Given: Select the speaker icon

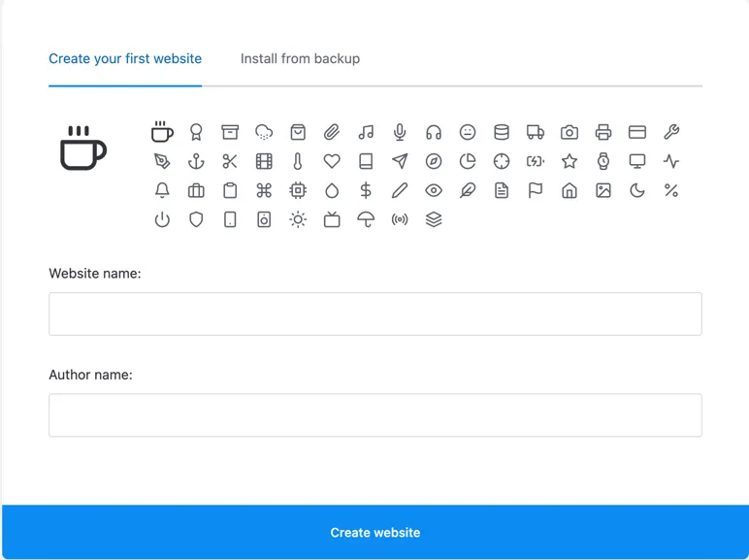Looking at the screenshot, I should pyautogui.click(x=264, y=219).
